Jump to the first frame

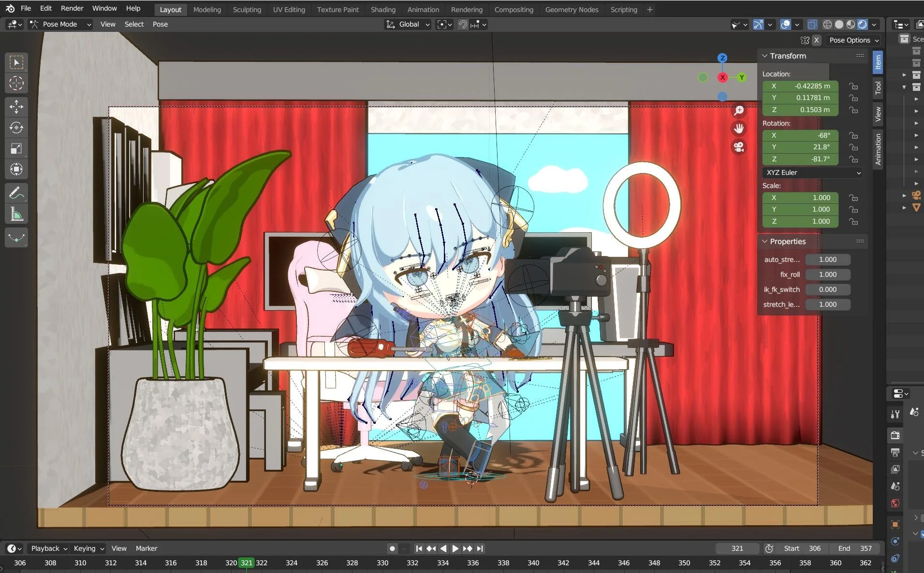[419, 548]
